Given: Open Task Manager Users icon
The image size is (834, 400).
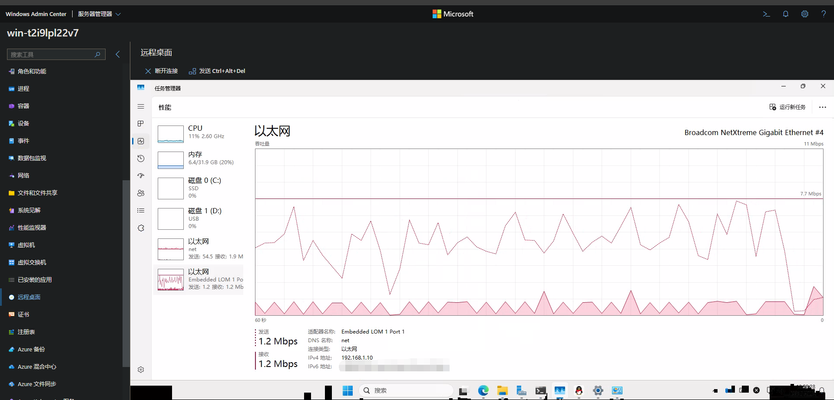Looking at the screenshot, I should point(141,193).
